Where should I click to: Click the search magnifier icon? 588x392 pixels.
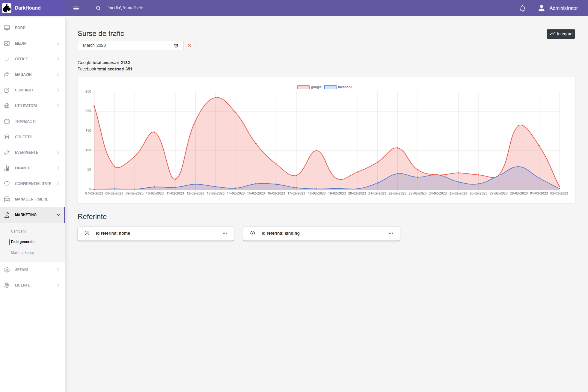98,8
